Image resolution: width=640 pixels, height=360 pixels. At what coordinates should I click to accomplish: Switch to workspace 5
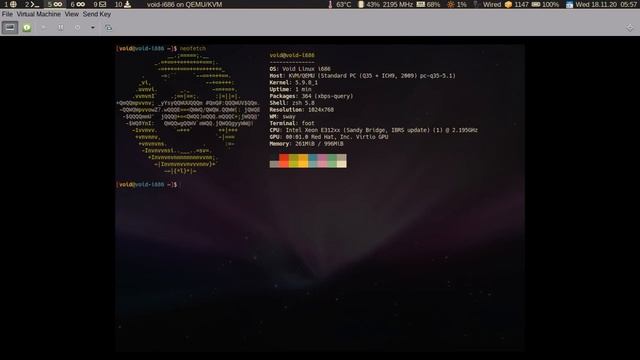55,4
